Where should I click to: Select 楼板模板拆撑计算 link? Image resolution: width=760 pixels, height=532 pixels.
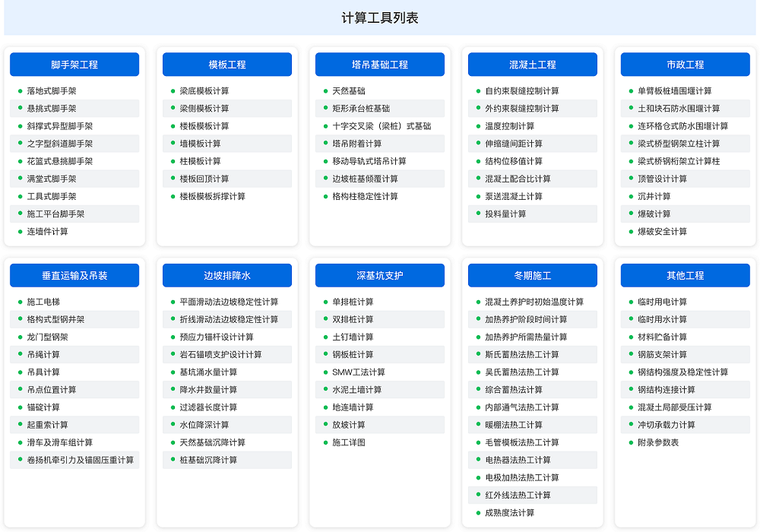[213, 196]
